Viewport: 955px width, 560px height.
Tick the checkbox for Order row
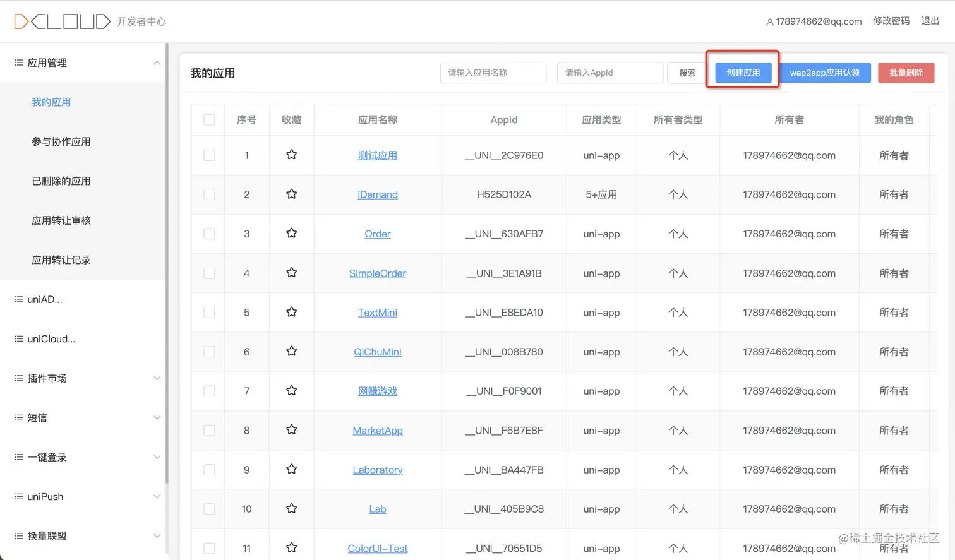tap(210, 234)
